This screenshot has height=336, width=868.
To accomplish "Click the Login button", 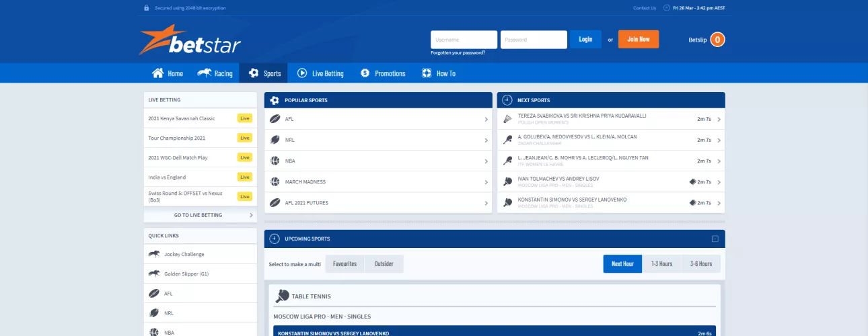I will 585,39.
